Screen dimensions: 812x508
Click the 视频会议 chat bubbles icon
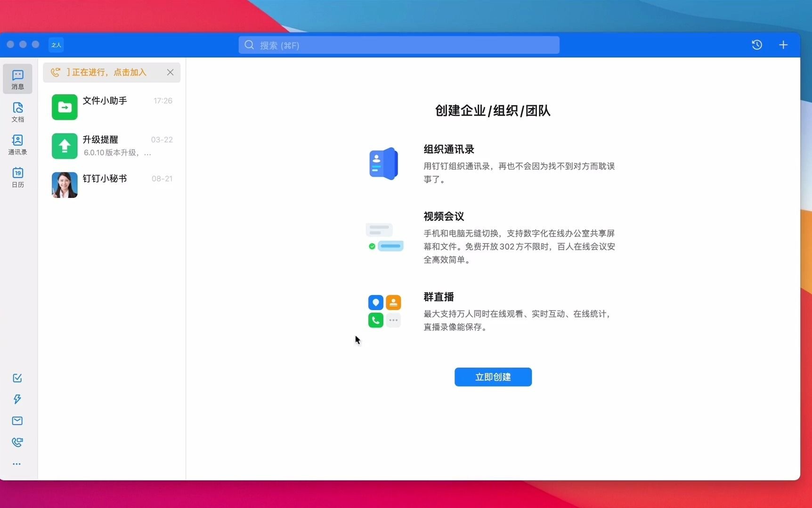point(384,237)
